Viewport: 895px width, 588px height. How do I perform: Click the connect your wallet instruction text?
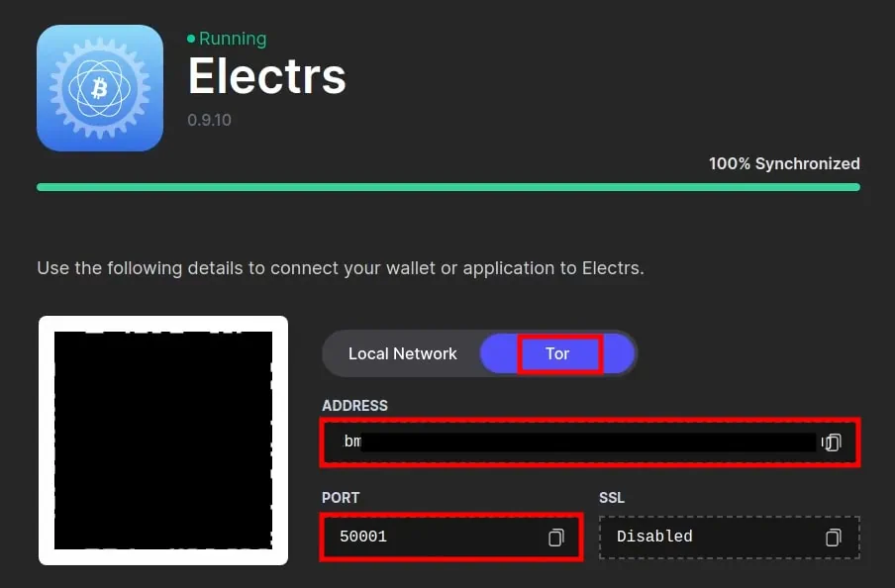tap(341, 267)
